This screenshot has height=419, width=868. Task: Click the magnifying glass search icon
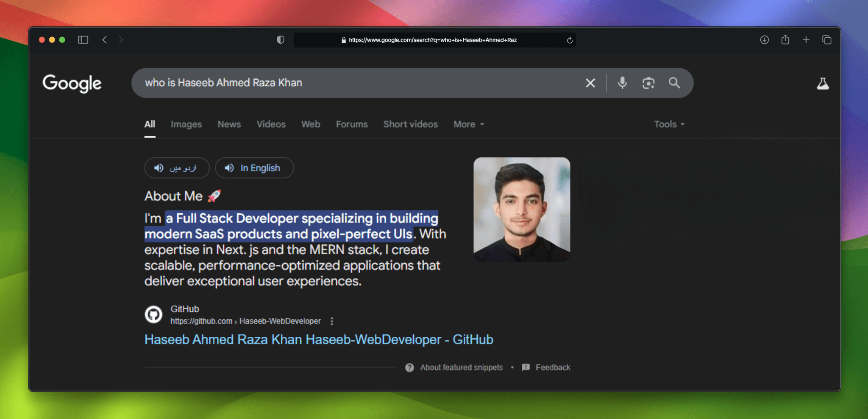(x=674, y=83)
